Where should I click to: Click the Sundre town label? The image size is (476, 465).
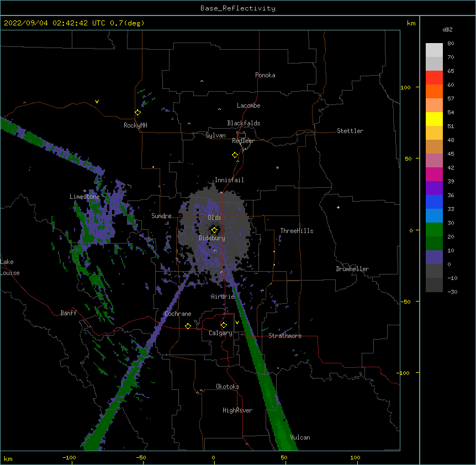coord(161,216)
